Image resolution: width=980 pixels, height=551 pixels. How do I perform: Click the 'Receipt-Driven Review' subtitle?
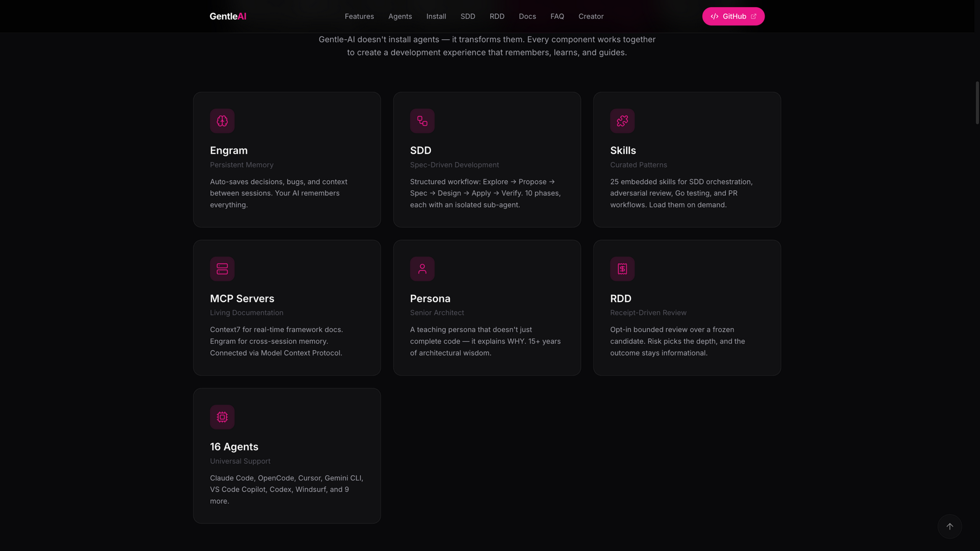coord(648,313)
